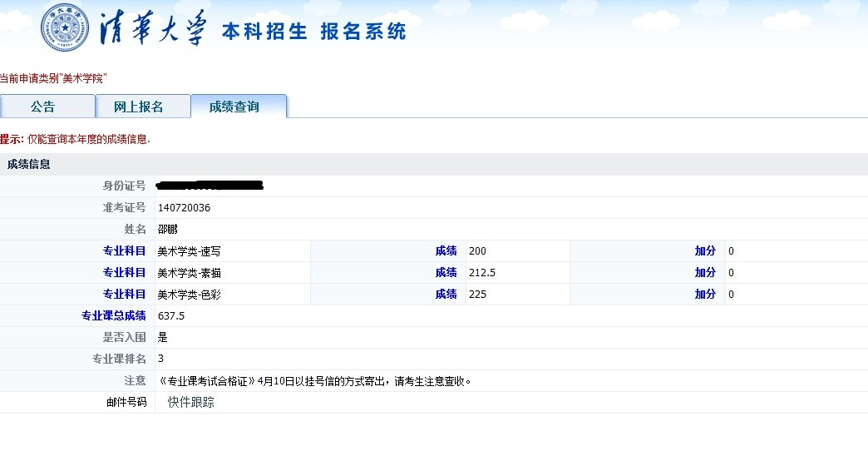Click the name value 邵鹏

[167, 230]
